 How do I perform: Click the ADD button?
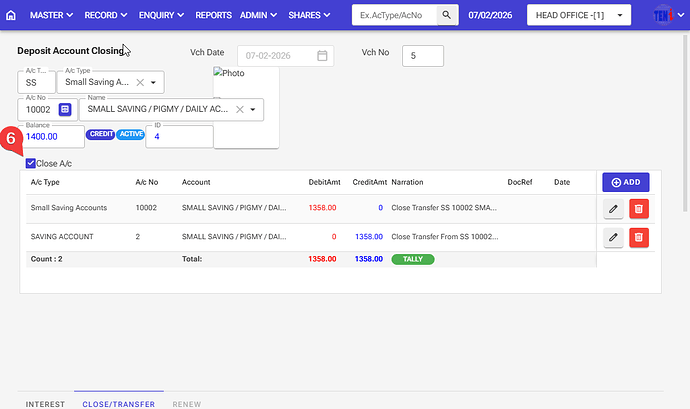[626, 182]
